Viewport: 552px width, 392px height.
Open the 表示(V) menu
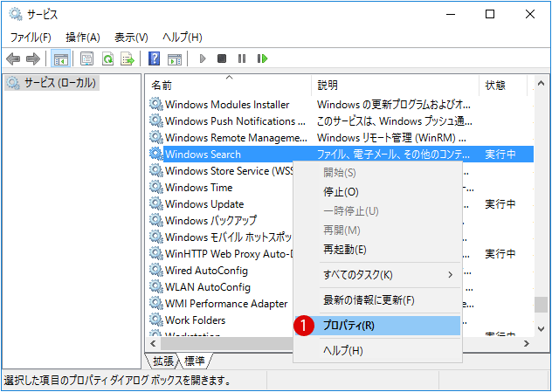pyautogui.click(x=131, y=38)
